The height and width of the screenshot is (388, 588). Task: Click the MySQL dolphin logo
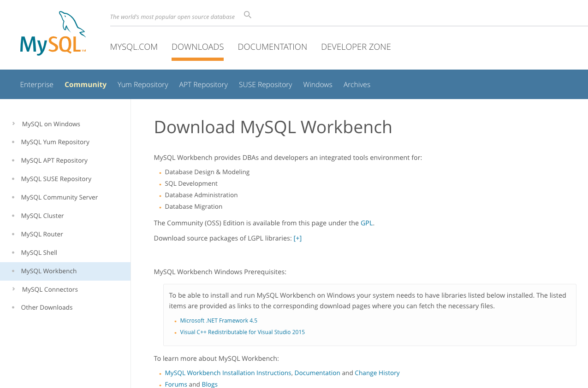[53, 33]
